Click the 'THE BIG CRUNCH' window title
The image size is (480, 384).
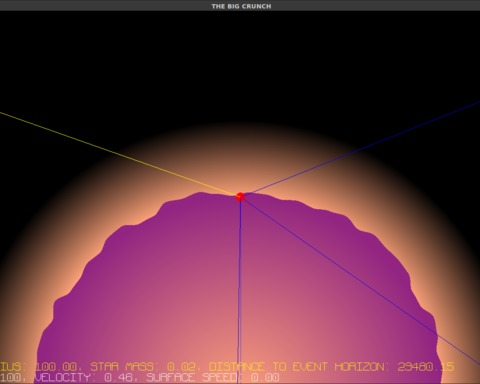tap(241, 6)
